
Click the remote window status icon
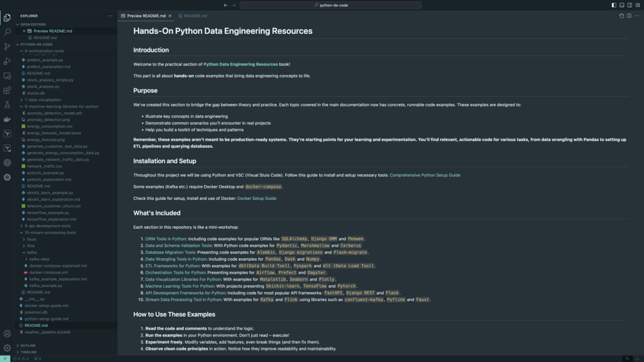tap(5, 359)
